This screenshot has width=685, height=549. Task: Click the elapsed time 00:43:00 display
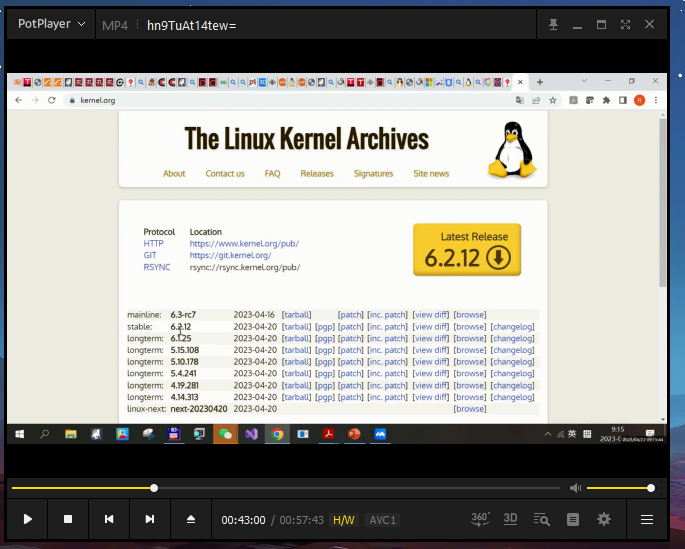pos(243,520)
